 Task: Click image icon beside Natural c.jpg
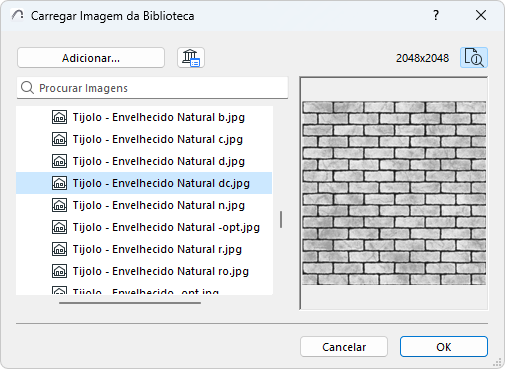[59, 139]
